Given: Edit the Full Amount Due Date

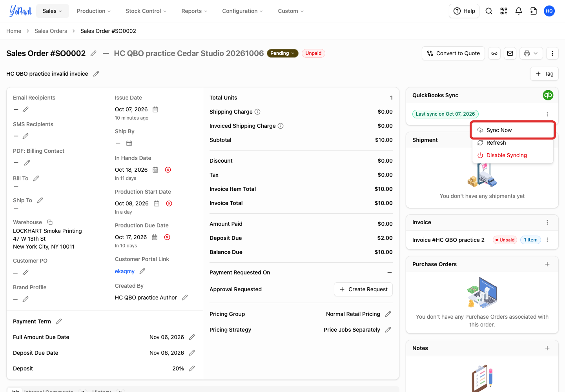Looking at the screenshot, I should pyautogui.click(x=192, y=337).
